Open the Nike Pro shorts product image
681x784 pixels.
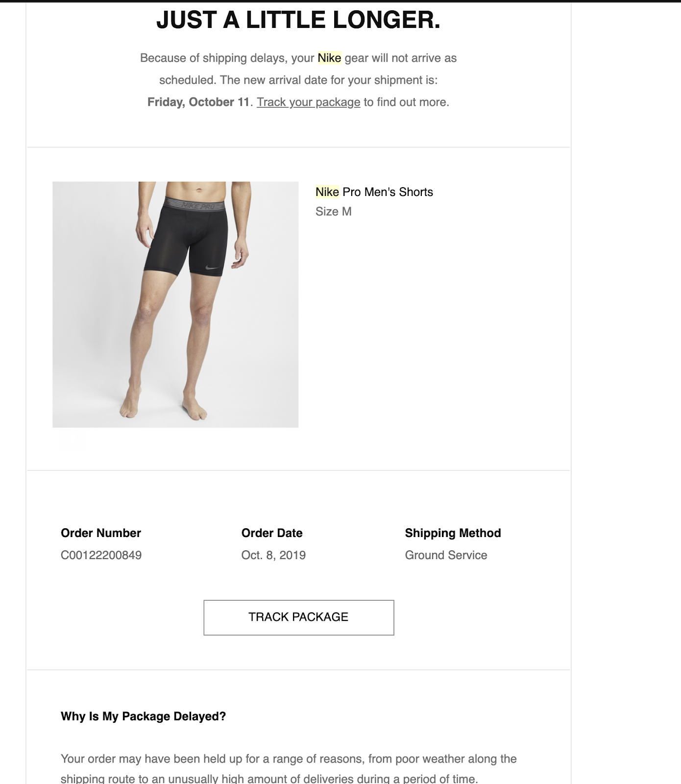pos(175,304)
